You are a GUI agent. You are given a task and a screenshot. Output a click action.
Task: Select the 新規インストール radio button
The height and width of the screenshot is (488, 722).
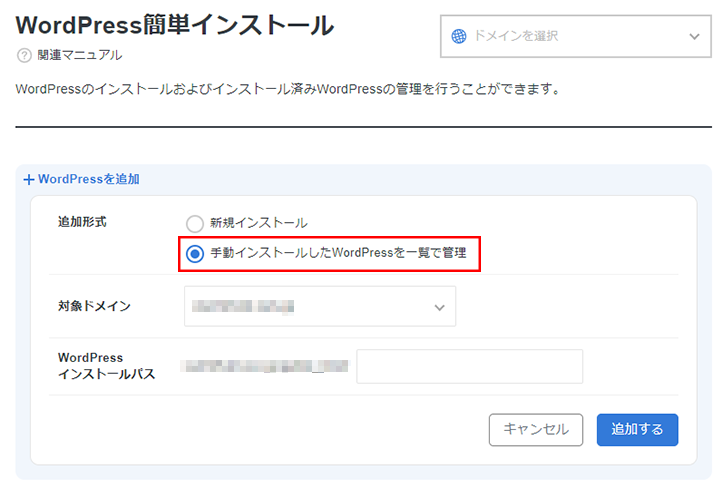[195, 224]
